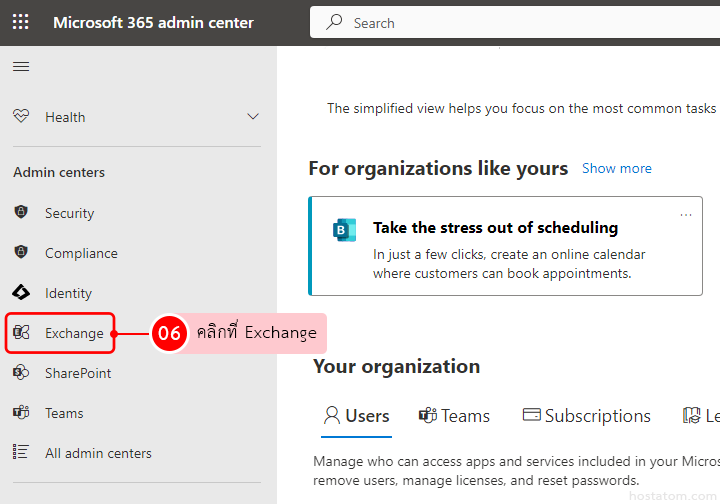Open the SharePoint admin center
The width and height of the screenshot is (720, 504).
78,373
